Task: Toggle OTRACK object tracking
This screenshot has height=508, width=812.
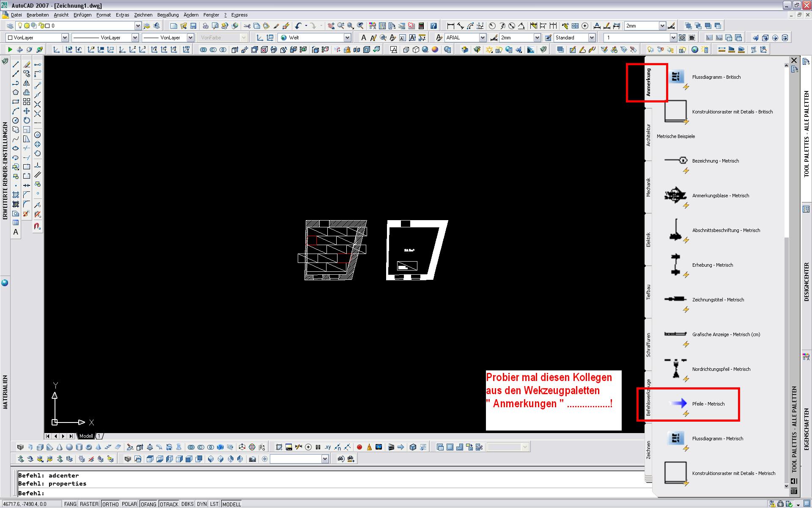Action: point(169,504)
